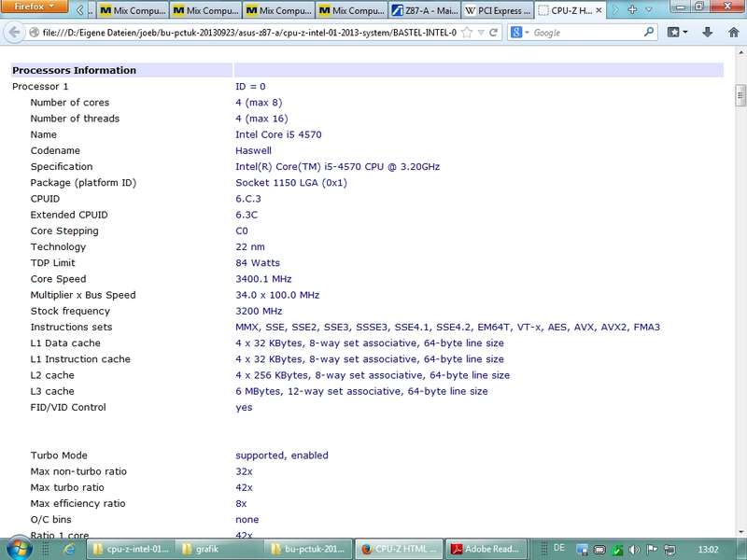Bookmark this page with the star icon
The image size is (747, 560).
[x=467, y=33]
